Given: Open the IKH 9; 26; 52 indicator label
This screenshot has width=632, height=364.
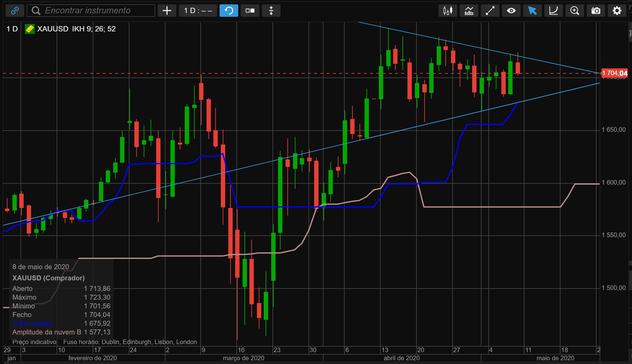Looking at the screenshot, I should 94,29.
